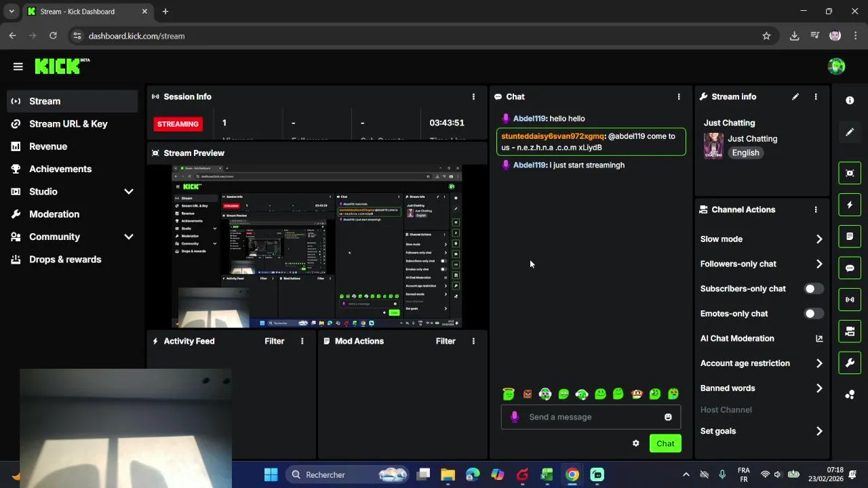868x488 pixels.
Task: Open Stream info options menu
Action: [816, 97]
